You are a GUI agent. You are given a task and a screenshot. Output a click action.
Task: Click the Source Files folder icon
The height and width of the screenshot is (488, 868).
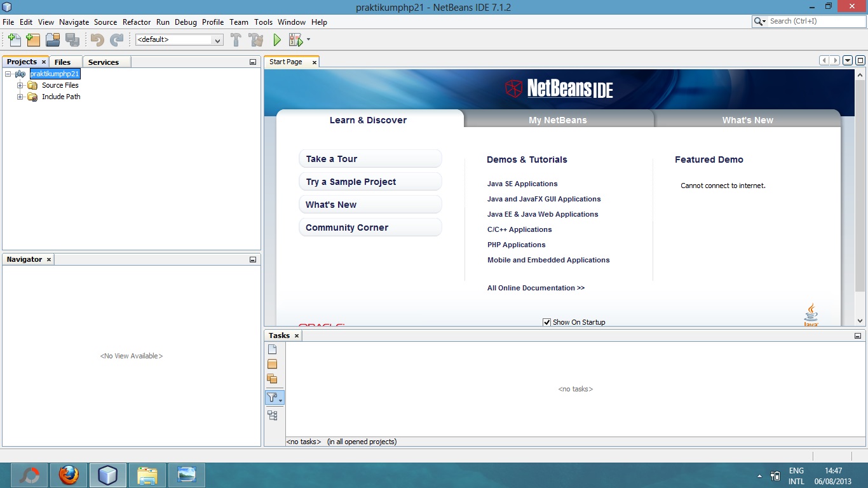pyautogui.click(x=32, y=85)
